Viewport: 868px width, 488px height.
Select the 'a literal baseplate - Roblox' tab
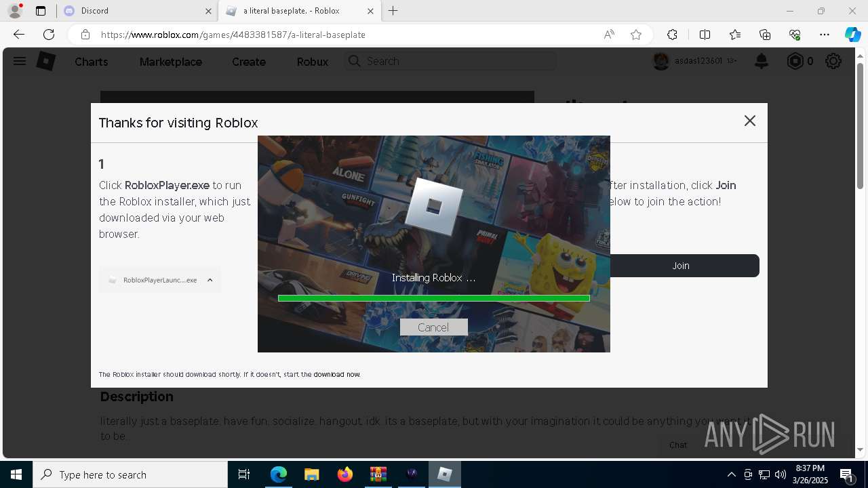(x=298, y=11)
